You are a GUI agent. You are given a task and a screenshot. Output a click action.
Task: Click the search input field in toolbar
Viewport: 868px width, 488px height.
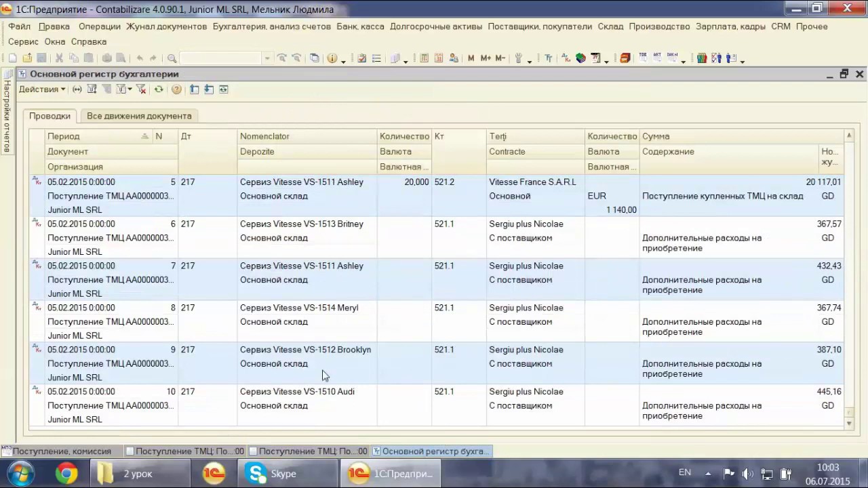(222, 58)
